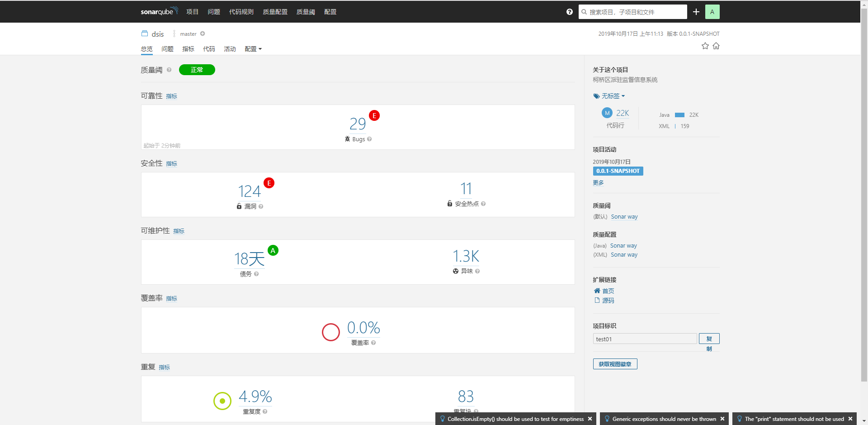The width and height of the screenshot is (868, 425).
Task: Open the 源码 external link
Action: 604,300
